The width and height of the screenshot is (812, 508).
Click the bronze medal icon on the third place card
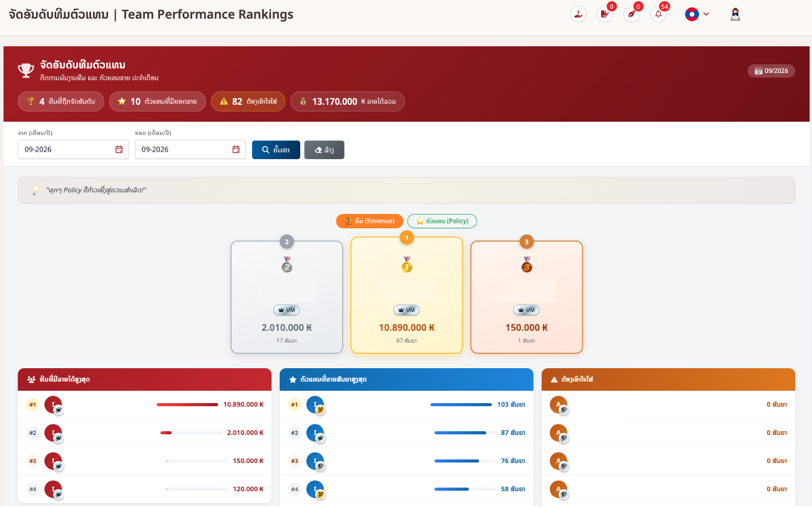[x=527, y=264]
